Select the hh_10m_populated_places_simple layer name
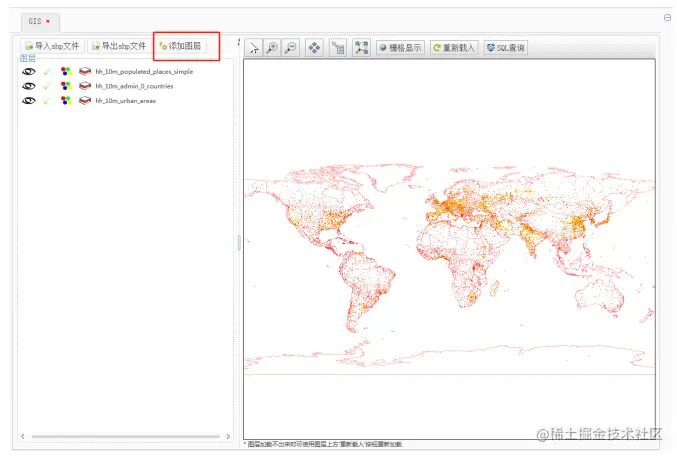This screenshot has width=677, height=456. click(x=144, y=72)
